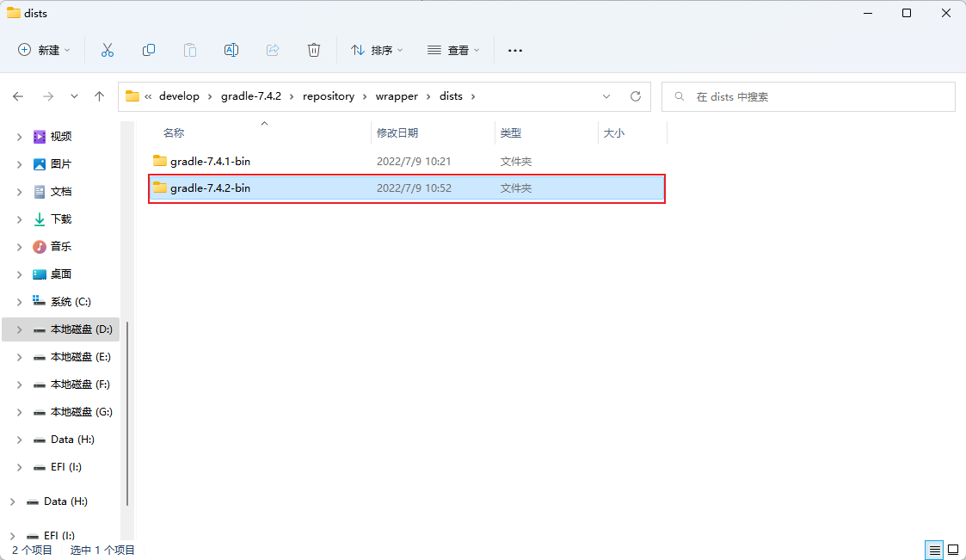
Task: Go forward with the right arrow
Action: 48,96
